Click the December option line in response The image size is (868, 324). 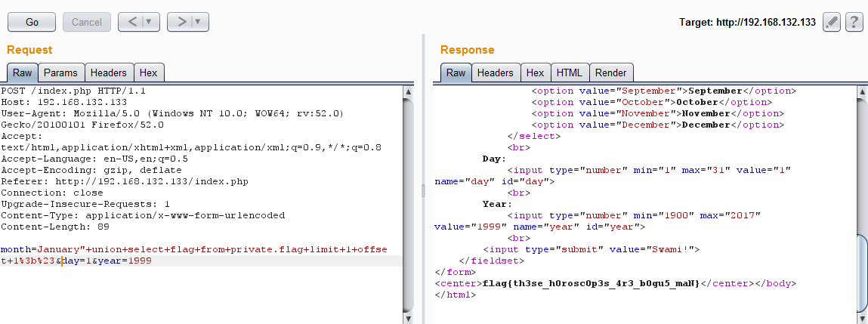click(658, 125)
